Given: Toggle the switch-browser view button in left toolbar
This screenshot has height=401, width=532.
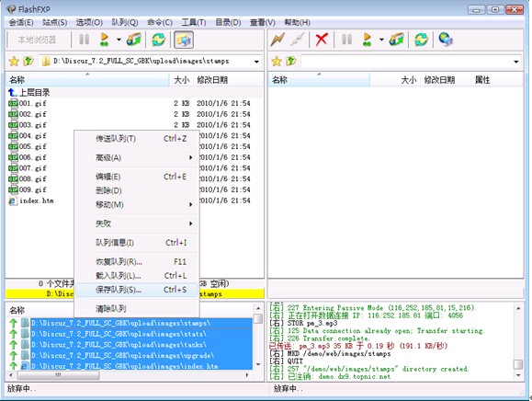Looking at the screenshot, I should tap(184, 40).
